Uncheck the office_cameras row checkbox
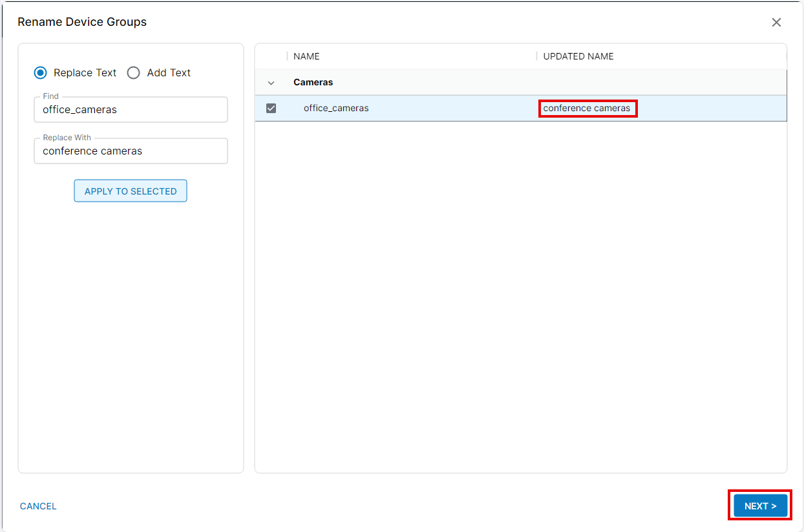The image size is (804, 532). [x=271, y=109]
